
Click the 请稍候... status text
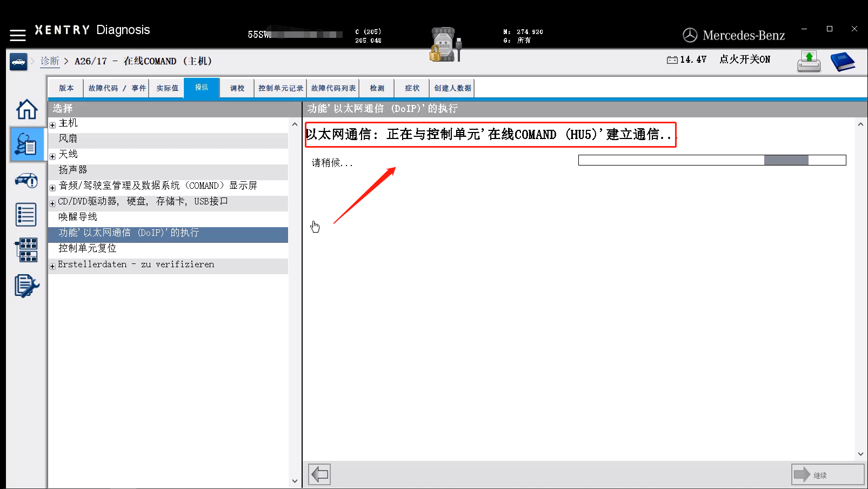click(x=332, y=163)
